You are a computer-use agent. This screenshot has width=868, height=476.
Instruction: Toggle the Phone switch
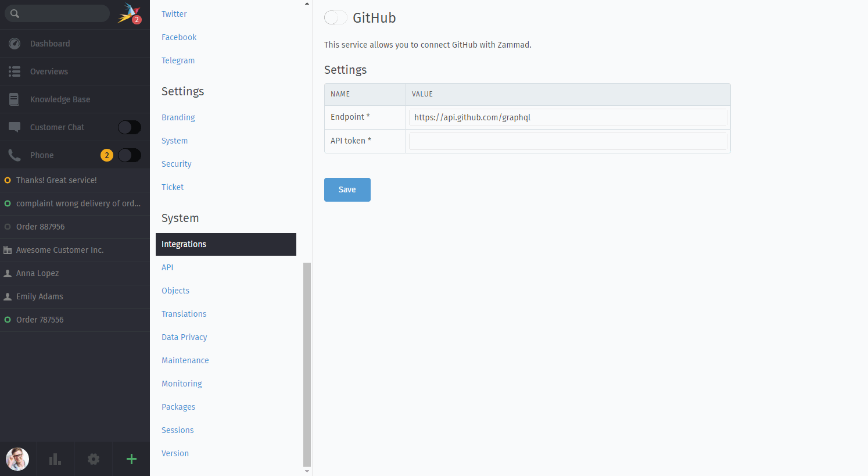(130, 155)
